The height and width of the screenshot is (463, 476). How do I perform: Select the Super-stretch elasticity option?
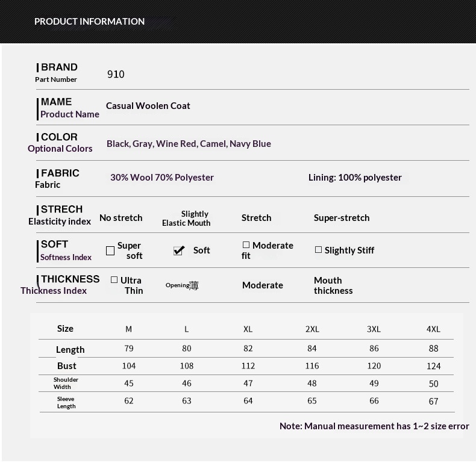click(x=342, y=218)
